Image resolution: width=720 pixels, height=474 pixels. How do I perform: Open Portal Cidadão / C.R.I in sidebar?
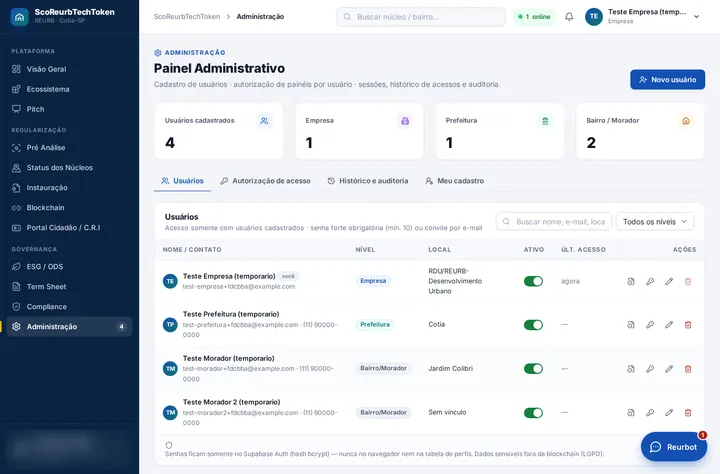coord(69,227)
